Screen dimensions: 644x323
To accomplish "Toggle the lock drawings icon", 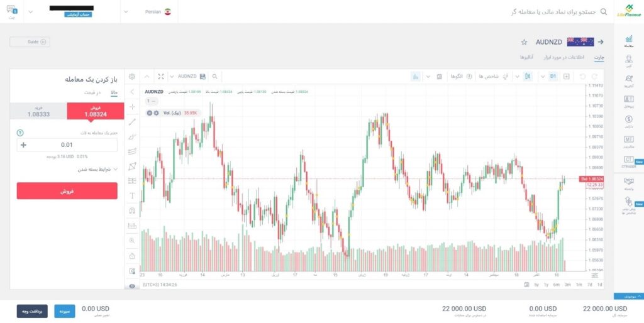I will [132, 256].
